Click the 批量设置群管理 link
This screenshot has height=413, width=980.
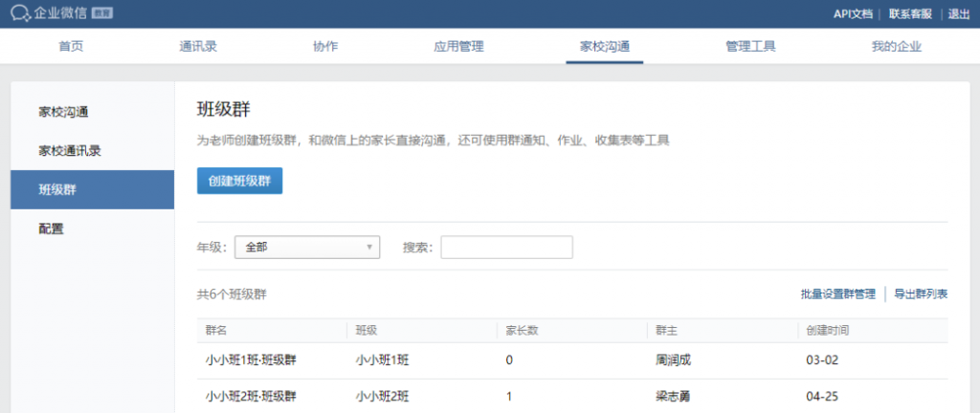(x=837, y=294)
